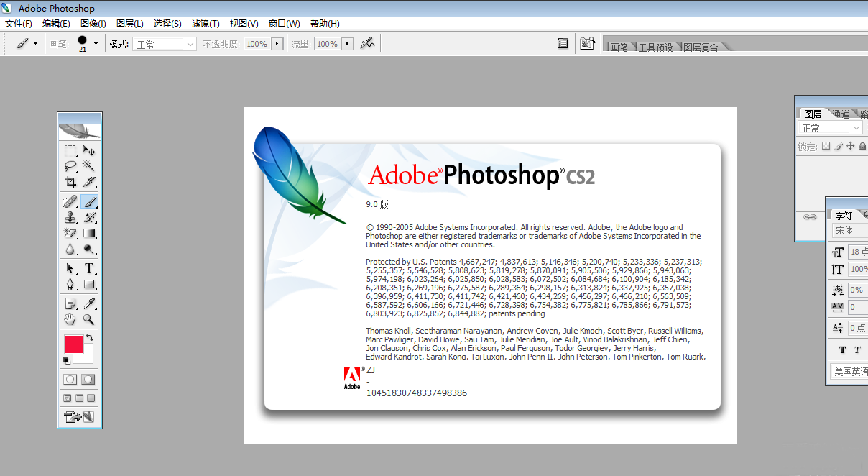Viewport: 868px width, 476px height.
Task: Select the Blur tool
Action: [70, 250]
